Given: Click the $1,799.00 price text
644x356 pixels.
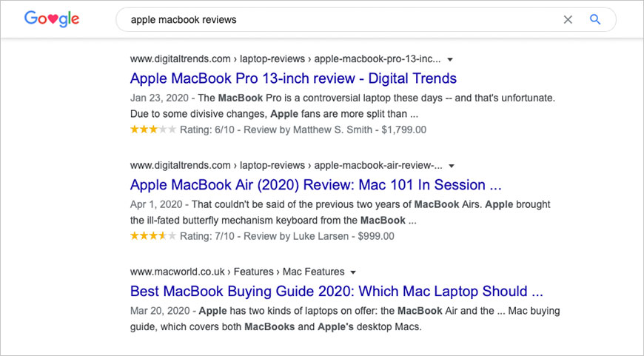Looking at the screenshot, I should tap(403, 130).
